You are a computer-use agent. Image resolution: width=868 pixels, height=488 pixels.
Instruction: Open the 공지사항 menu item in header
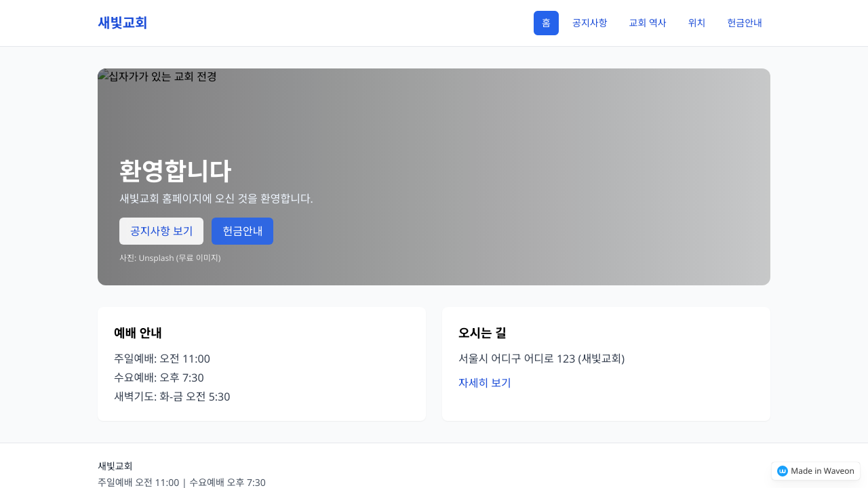589,23
